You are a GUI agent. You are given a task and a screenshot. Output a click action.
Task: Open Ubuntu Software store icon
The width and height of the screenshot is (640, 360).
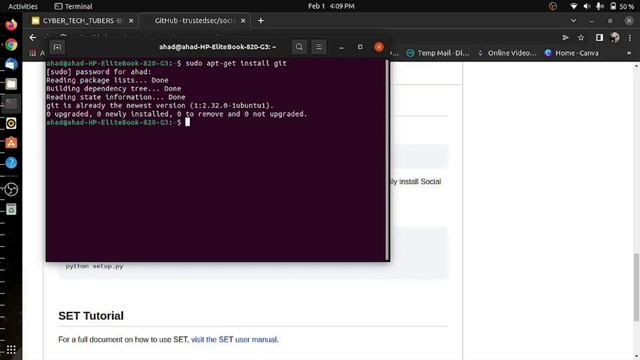tap(11, 143)
